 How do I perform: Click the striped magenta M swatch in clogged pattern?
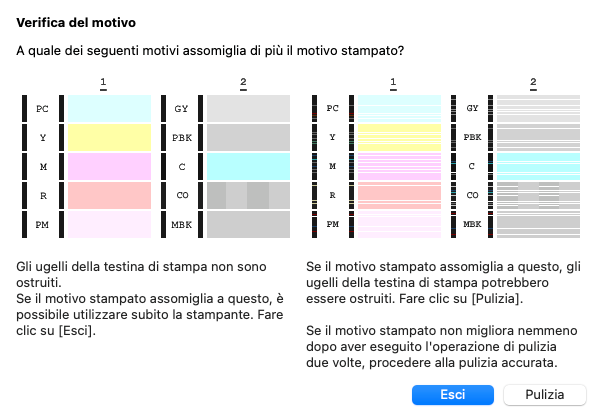[x=398, y=165]
